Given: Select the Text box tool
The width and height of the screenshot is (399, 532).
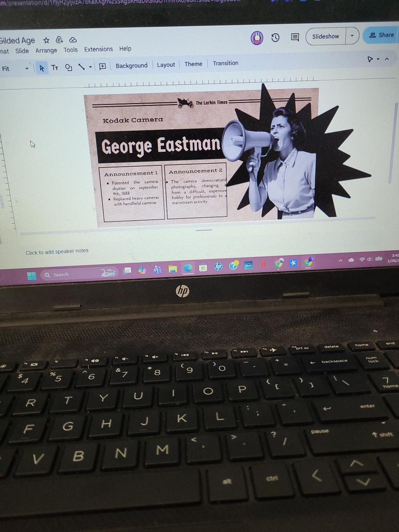Looking at the screenshot, I should click(x=54, y=68).
